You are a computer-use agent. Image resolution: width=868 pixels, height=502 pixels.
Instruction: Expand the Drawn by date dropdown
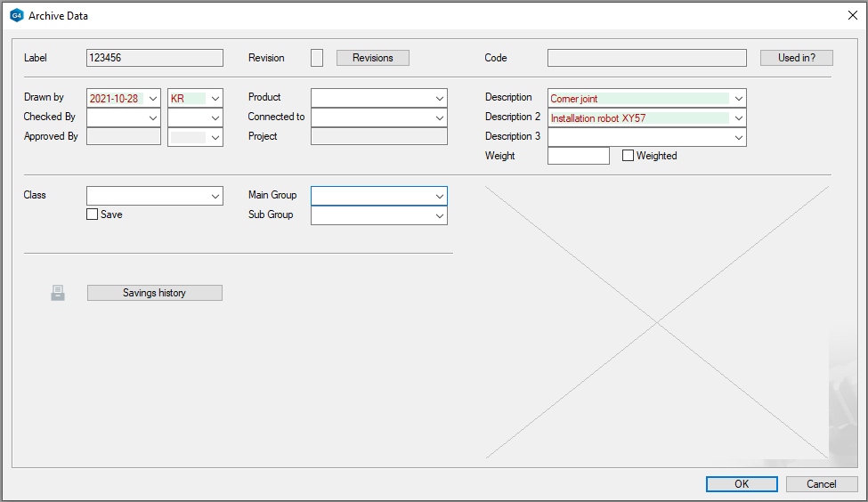[153, 98]
